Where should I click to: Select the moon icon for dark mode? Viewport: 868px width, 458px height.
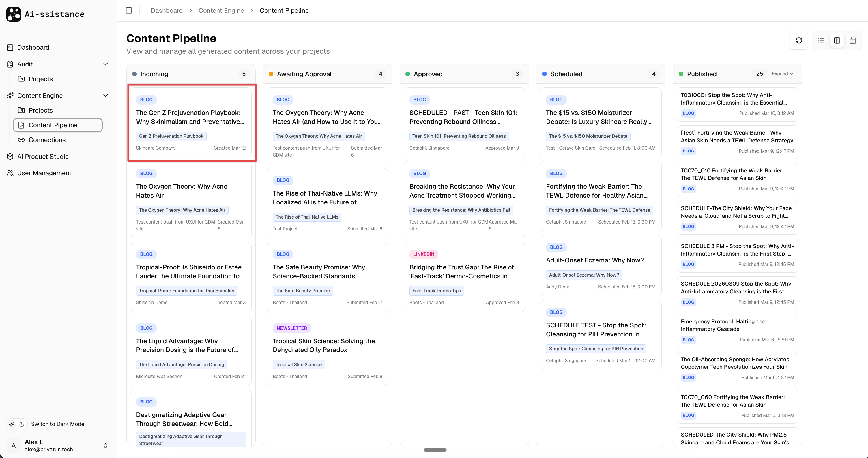[22, 424]
